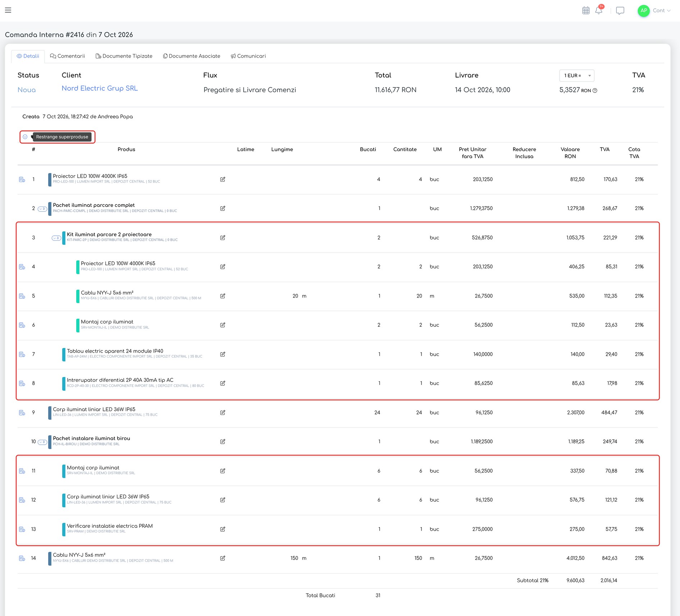680x616 pixels.
Task: Open the chat messages icon
Action: pyautogui.click(x=620, y=11)
